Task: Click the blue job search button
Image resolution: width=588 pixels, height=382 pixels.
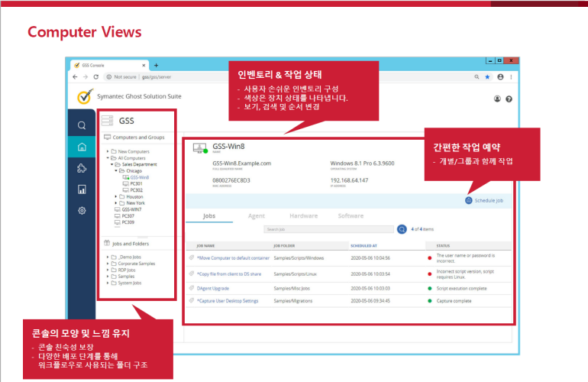Action: (402, 229)
